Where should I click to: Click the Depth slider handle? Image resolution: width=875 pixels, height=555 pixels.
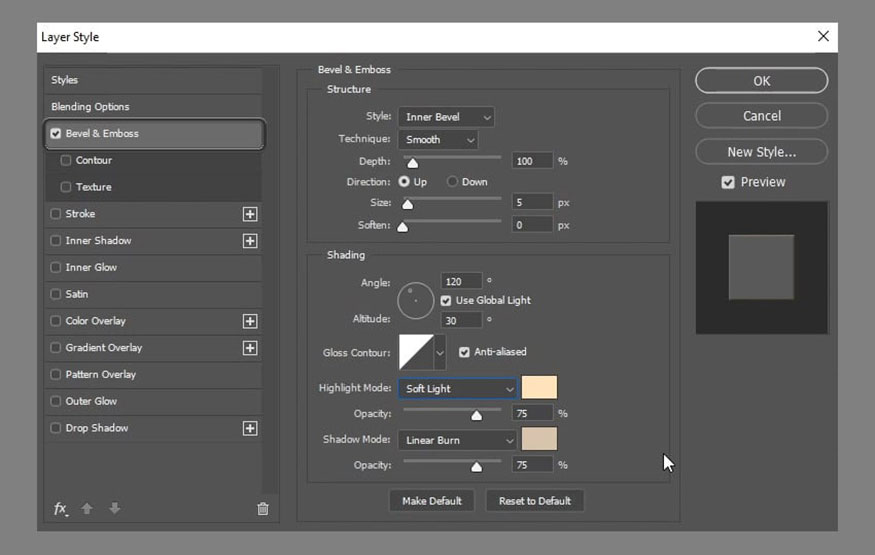(x=412, y=162)
